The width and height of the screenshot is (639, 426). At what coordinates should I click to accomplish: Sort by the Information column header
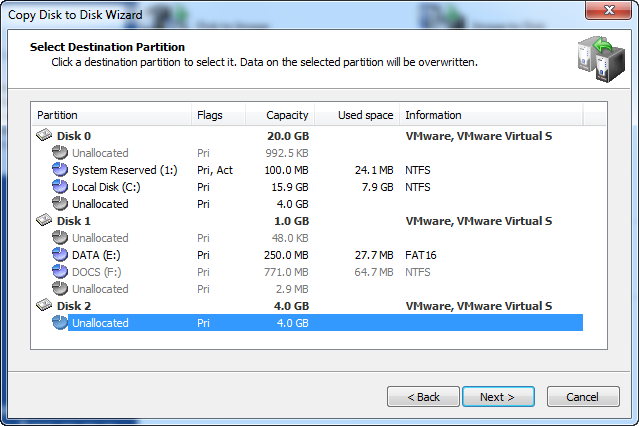(491, 115)
